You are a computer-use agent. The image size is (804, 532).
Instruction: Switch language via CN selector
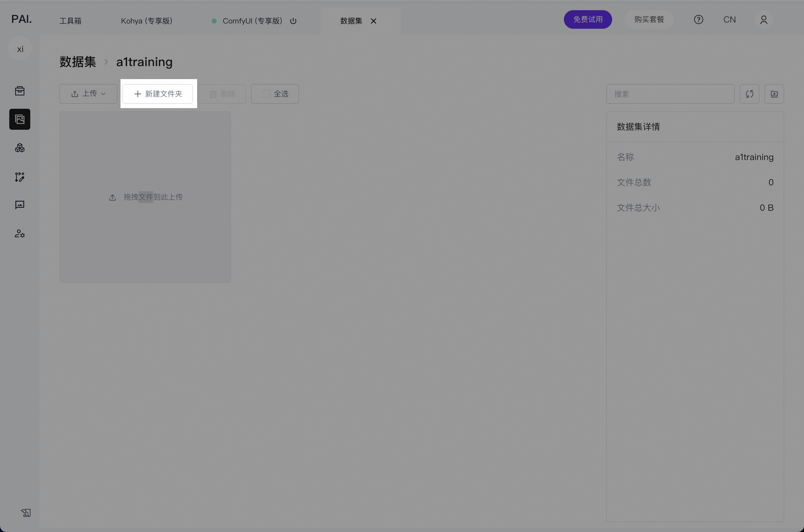729,20
